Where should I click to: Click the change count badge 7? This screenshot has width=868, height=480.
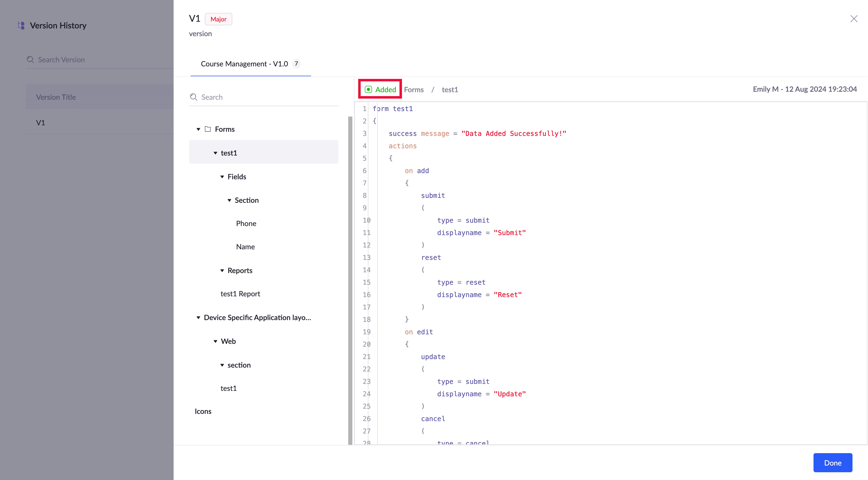pyautogui.click(x=296, y=64)
